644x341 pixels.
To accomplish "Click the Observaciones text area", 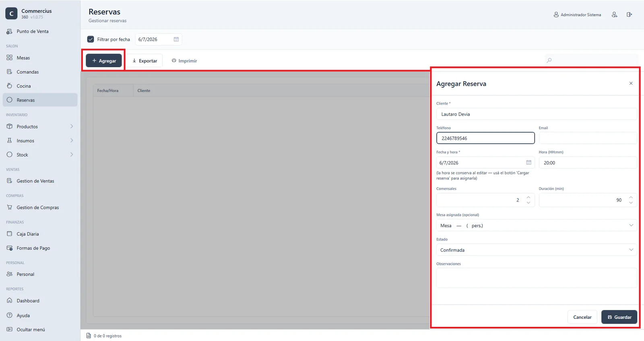I will pos(537,278).
